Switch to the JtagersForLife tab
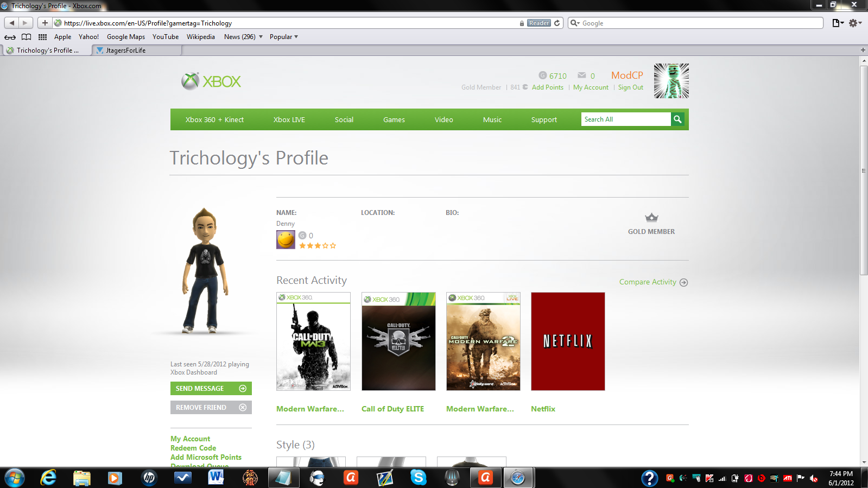The image size is (868, 488). 137,50
